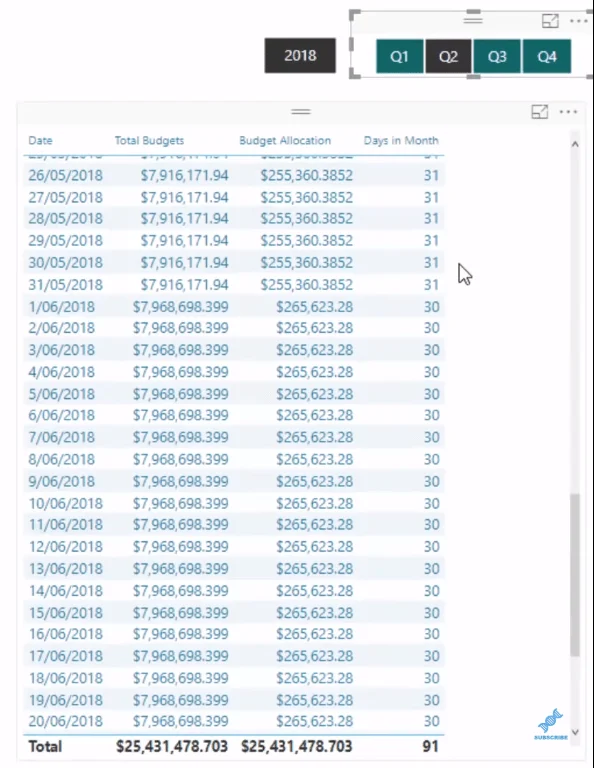Sort by Total Budgets column header
The height and width of the screenshot is (768, 594).
(x=149, y=141)
